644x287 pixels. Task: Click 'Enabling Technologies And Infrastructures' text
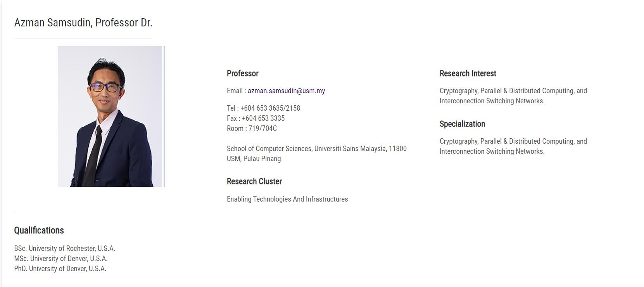pyautogui.click(x=287, y=199)
